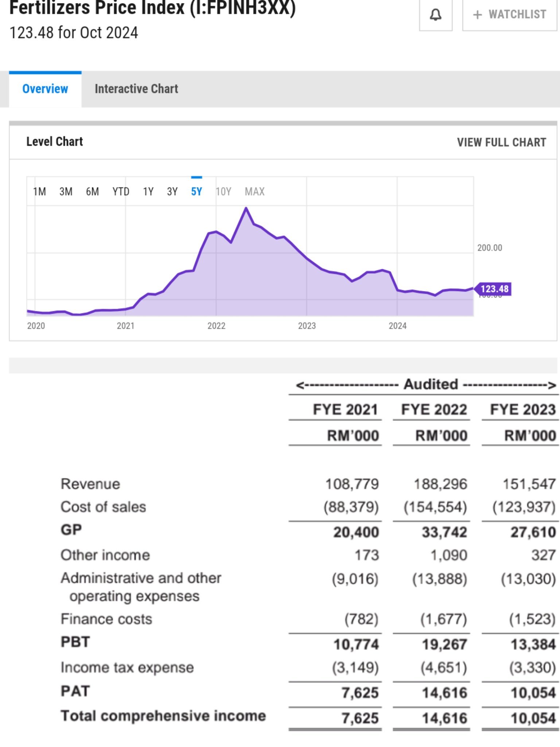The height and width of the screenshot is (747, 560).
Task: Click the 2021 x-axis label
Action: pyautogui.click(x=125, y=326)
